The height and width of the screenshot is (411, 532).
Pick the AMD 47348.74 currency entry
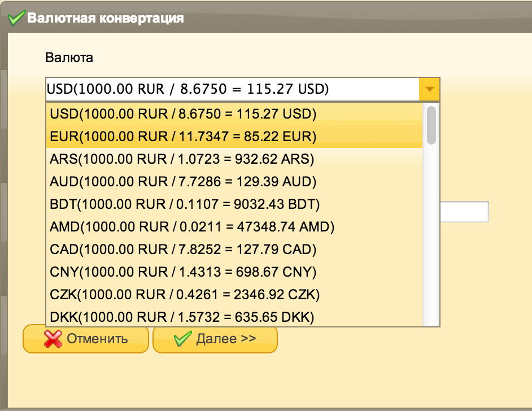pyautogui.click(x=192, y=227)
